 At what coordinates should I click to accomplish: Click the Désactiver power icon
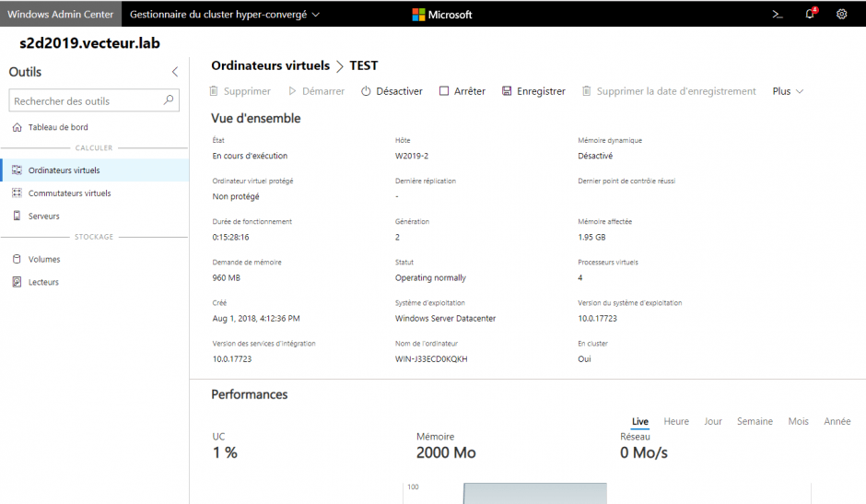366,91
